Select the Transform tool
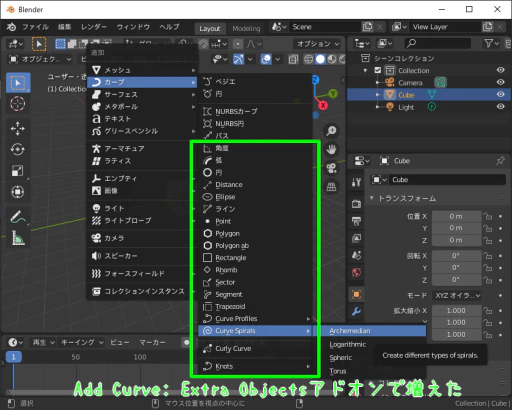 [18, 192]
